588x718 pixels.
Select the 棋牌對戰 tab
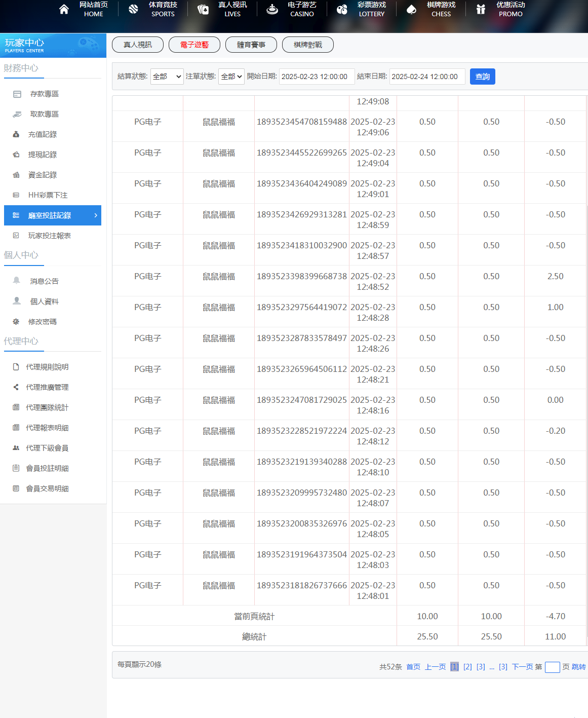308,45
